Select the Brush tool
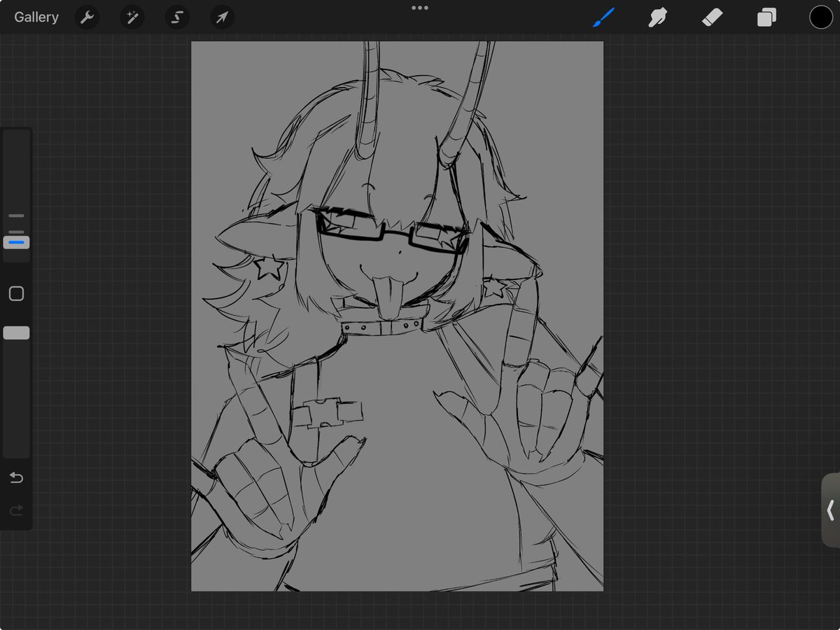The width and height of the screenshot is (840, 630). (603, 17)
